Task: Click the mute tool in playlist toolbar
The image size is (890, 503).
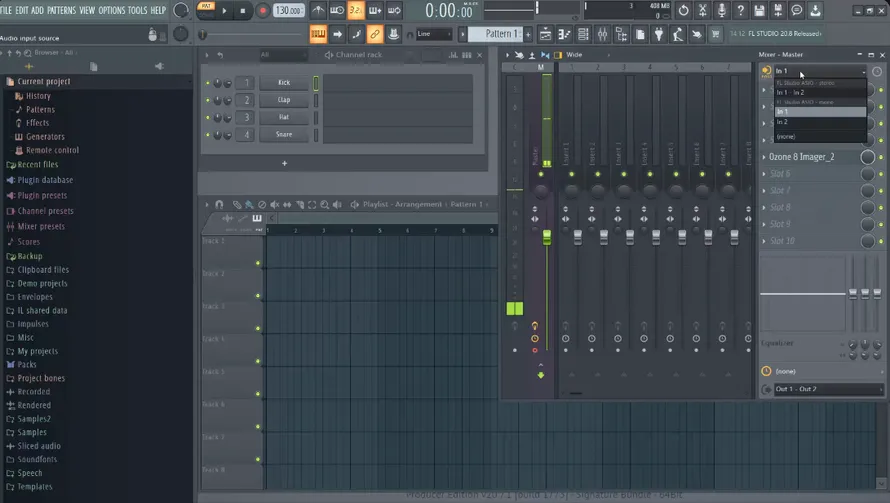Action: 275,204
